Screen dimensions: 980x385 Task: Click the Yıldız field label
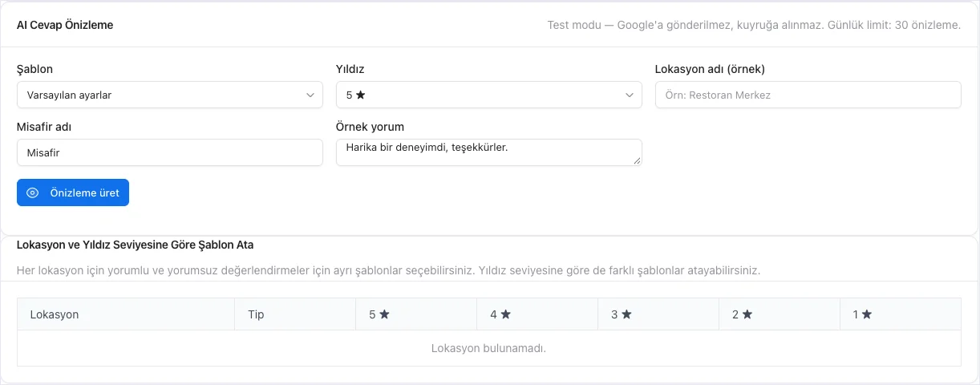(350, 69)
